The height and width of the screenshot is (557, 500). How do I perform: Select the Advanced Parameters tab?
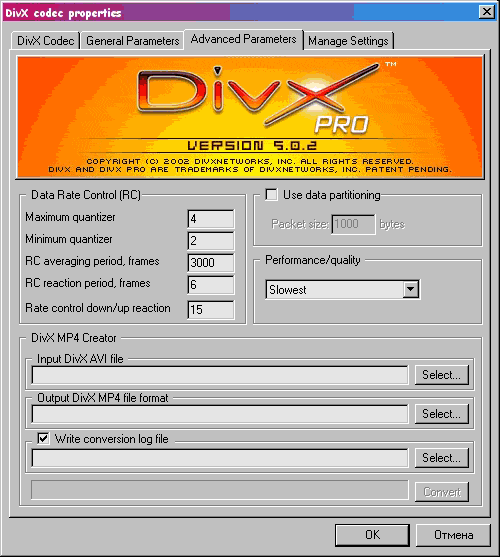pos(244,39)
